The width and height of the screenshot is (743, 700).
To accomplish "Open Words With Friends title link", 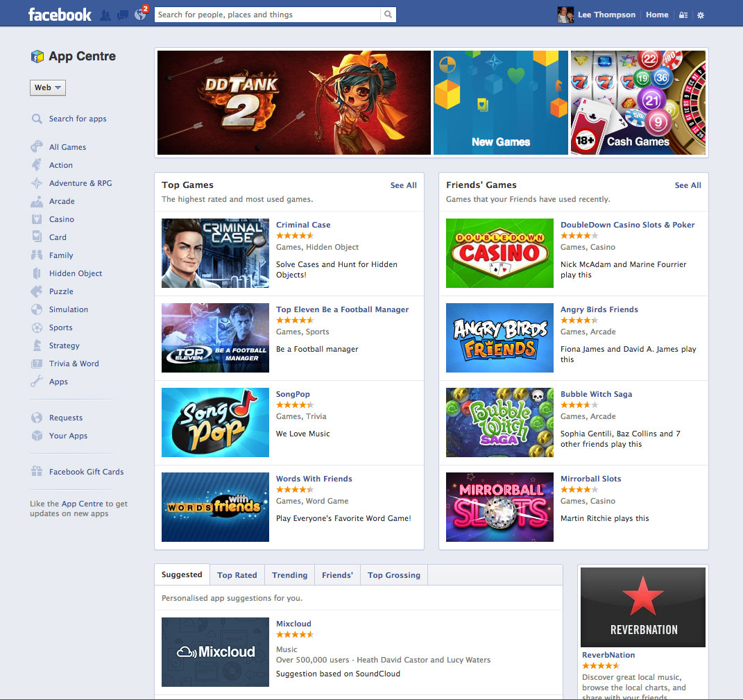I will pyautogui.click(x=314, y=479).
